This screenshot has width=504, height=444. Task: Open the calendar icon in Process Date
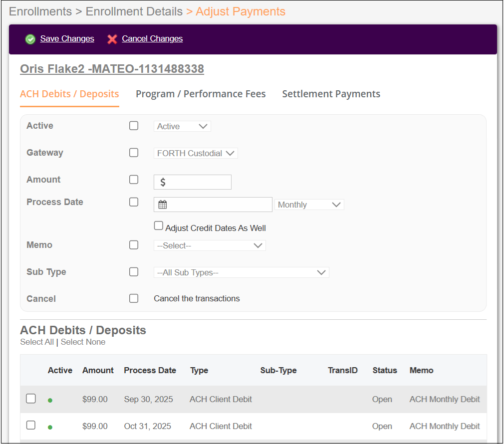point(163,205)
